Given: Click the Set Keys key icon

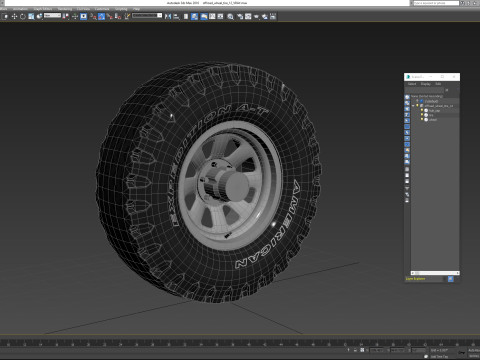Looking at the screenshot, I should point(462,353).
